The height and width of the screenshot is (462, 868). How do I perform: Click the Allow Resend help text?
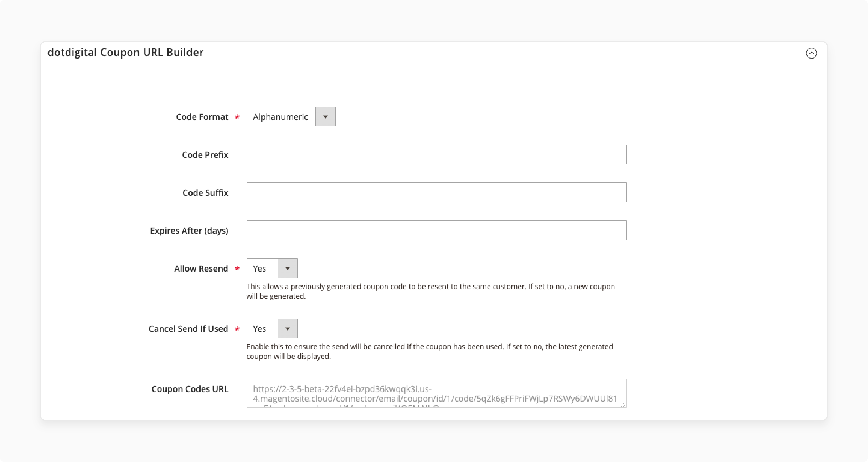tap(431, 291)
